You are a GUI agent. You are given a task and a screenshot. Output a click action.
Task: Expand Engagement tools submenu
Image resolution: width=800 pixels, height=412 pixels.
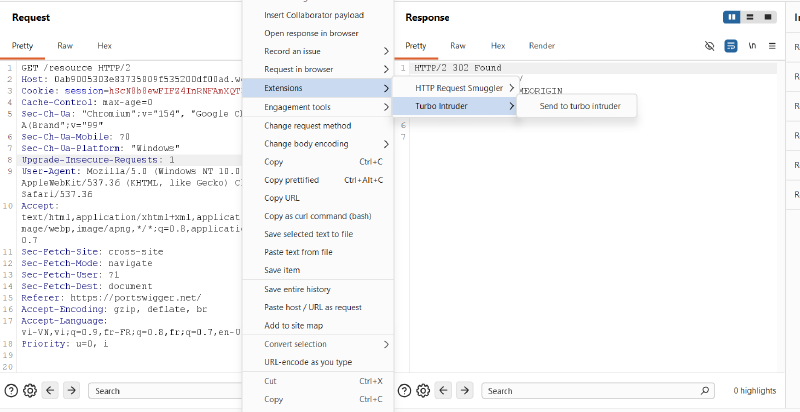click(318, 107)
